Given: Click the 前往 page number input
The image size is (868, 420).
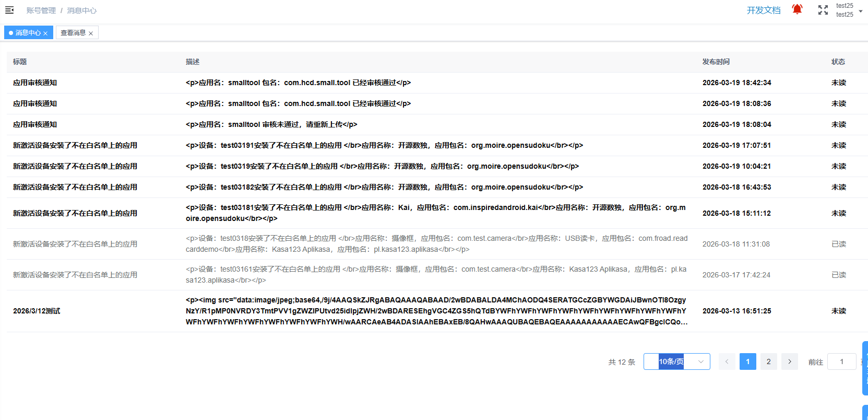Looking at the screenshot, I should click(842, 361).
